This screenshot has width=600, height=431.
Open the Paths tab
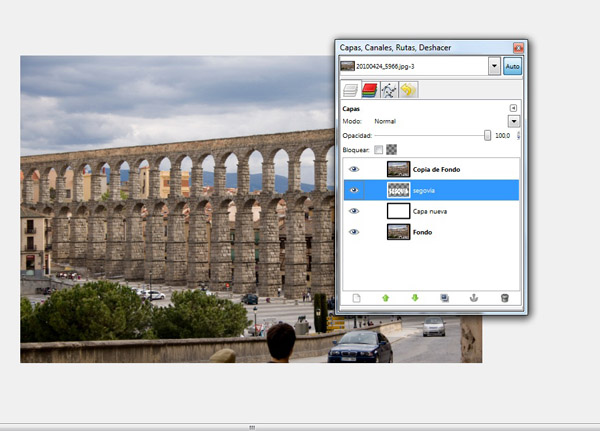point(389,90)
